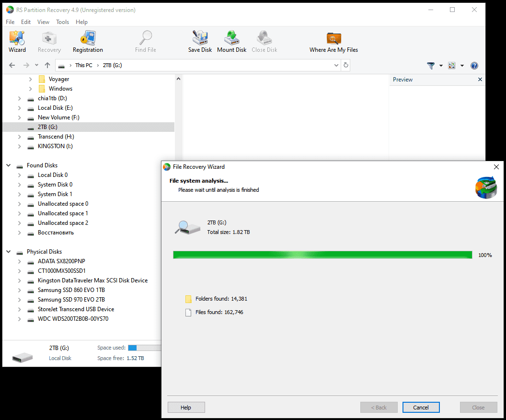Collapse the Found Disks group
The image size is (506, 420).
(x=9, y=165)
